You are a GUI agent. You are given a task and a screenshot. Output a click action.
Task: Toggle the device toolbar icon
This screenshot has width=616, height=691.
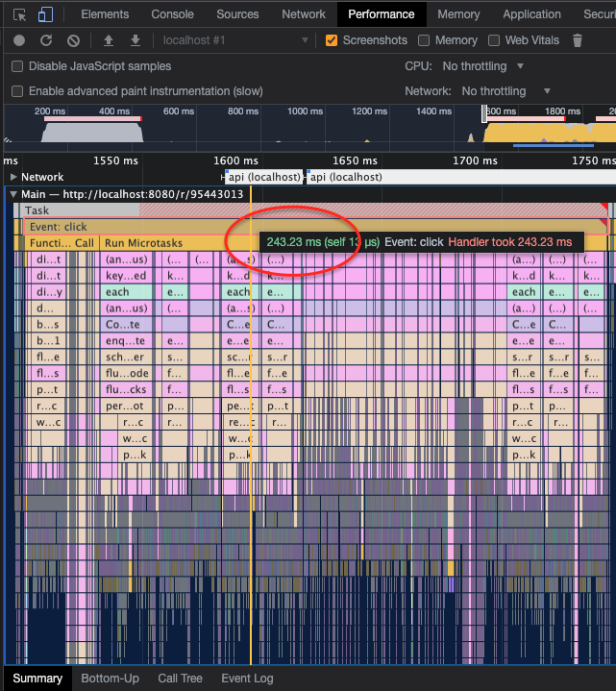coord(45,14)
